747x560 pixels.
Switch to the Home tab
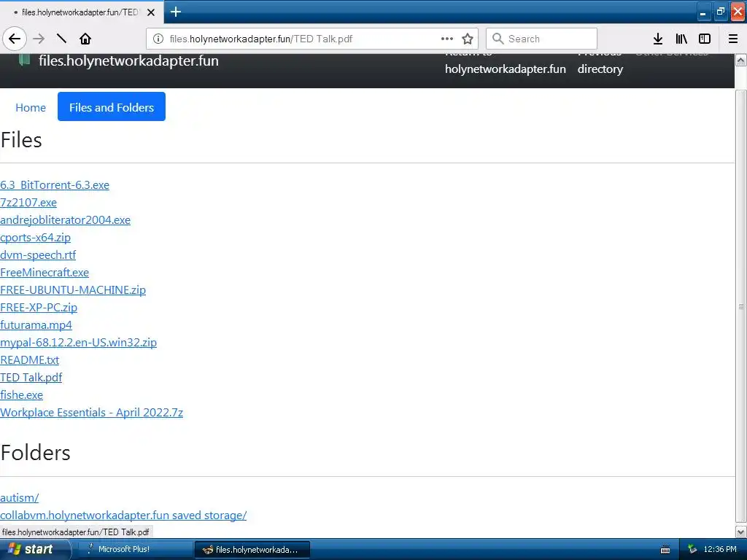click(31, 107)
